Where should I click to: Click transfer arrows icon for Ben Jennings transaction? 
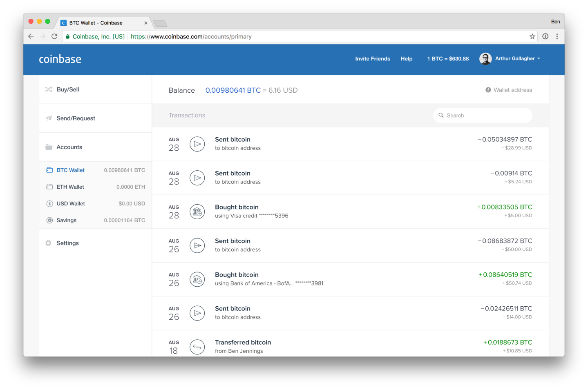click(x=197, y=347)
